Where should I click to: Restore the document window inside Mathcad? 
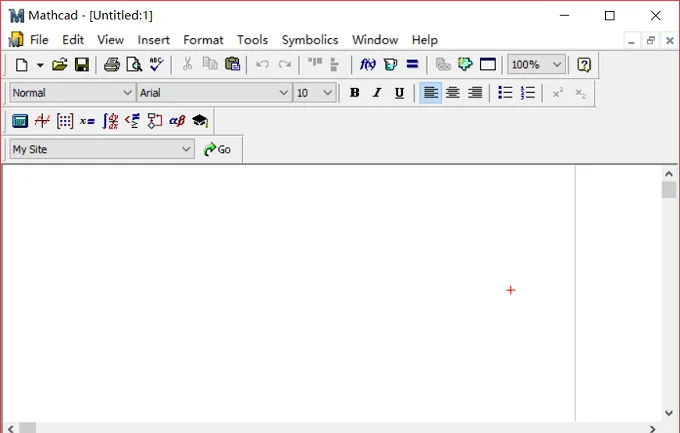pyautogui.click(x=650, y=41)
